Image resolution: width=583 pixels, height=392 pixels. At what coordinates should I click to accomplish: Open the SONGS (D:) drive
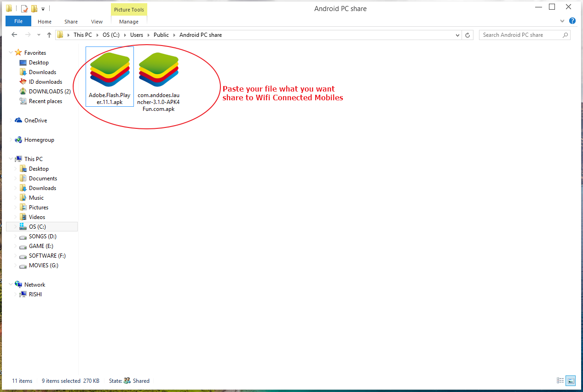42,236
